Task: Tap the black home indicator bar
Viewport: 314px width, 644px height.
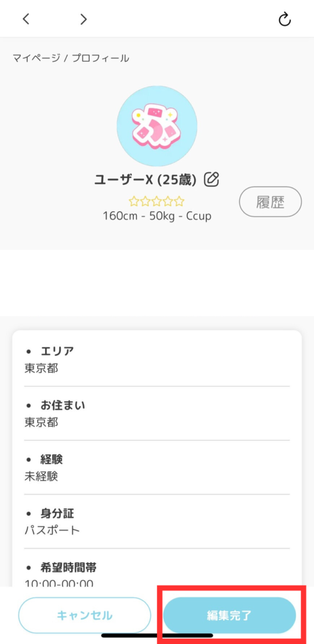Action: (157, 635)
